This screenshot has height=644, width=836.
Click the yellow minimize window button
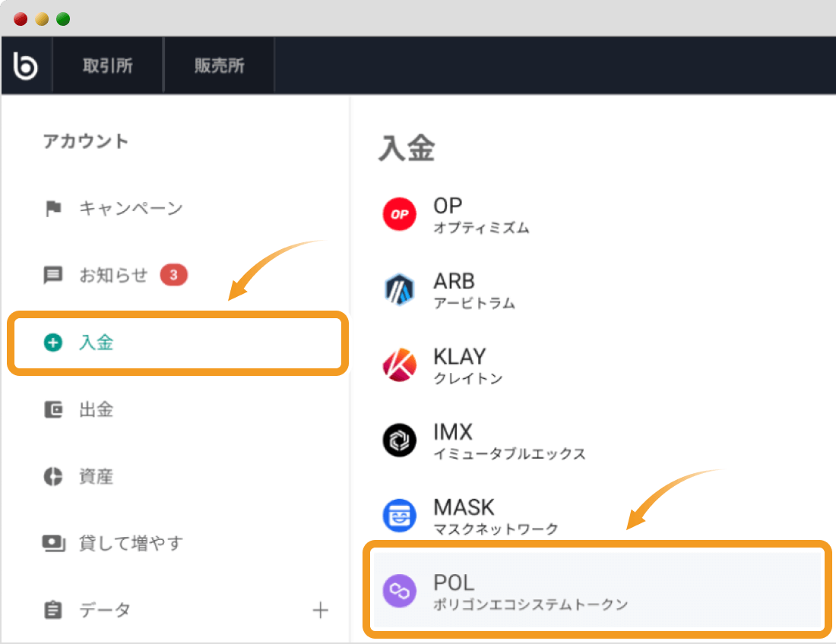tap(42, 19)
